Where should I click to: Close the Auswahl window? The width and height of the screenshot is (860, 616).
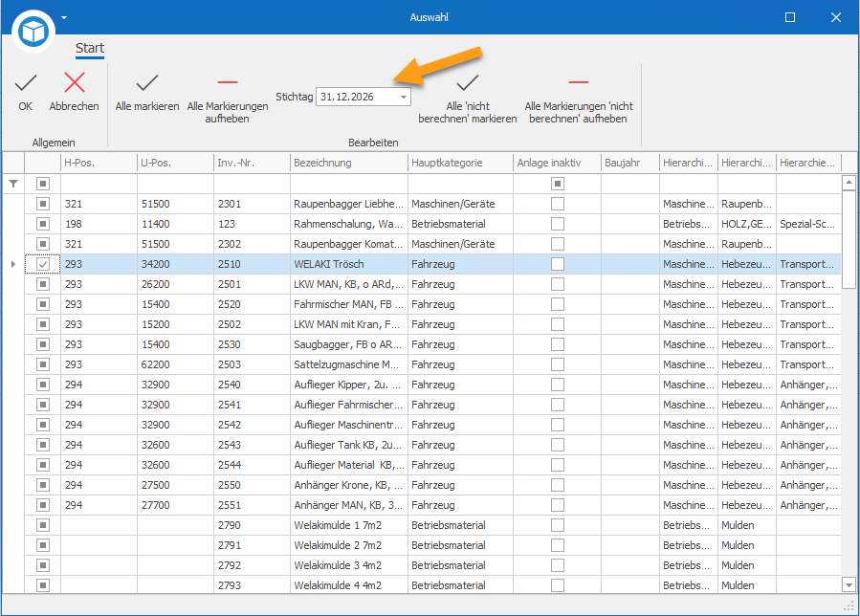[x=836, y=17]
